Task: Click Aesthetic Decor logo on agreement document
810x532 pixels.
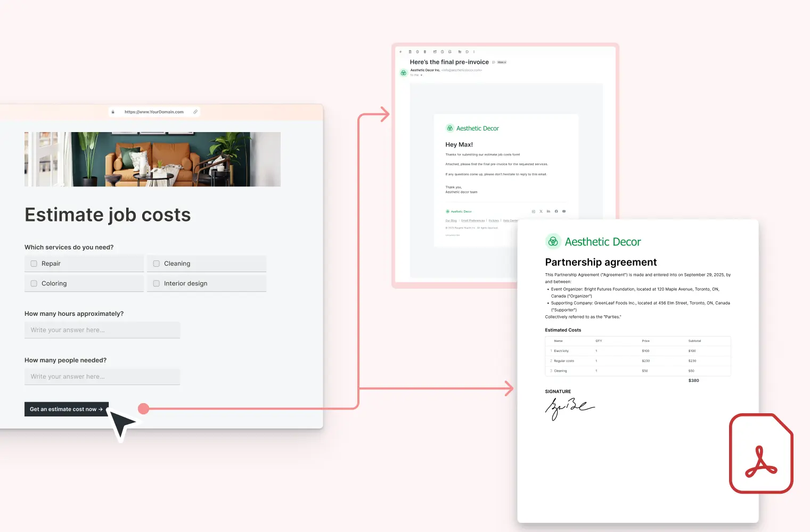Action: (593, 242)
